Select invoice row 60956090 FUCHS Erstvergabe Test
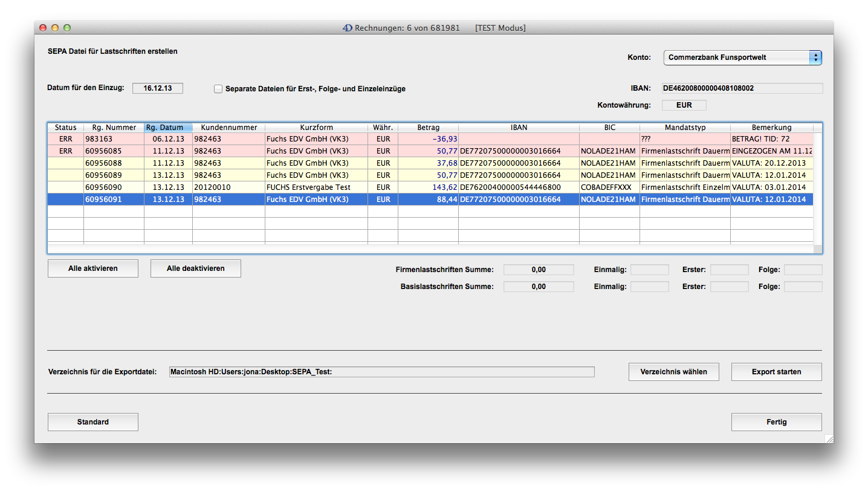868x491 pixels. point(308,187)
